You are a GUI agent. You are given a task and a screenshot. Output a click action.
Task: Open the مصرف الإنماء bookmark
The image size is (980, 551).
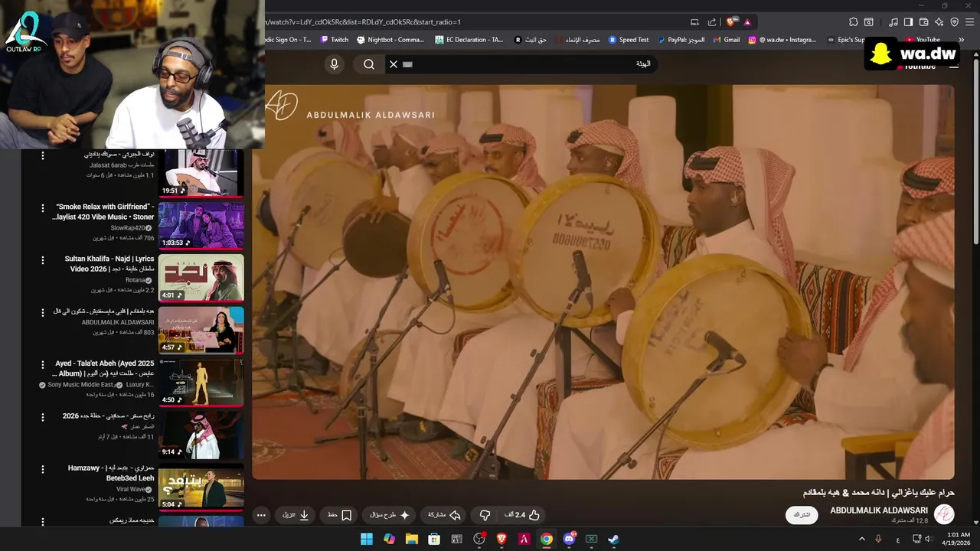[577, 40]
